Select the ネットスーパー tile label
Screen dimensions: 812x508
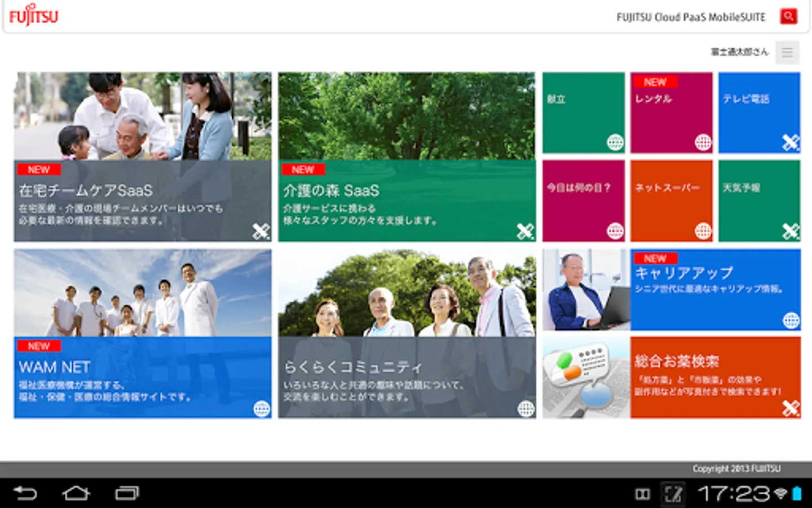(667, 187)
